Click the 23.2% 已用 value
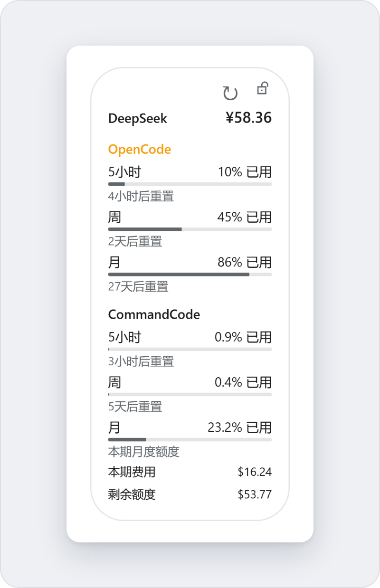 [240, 427]
